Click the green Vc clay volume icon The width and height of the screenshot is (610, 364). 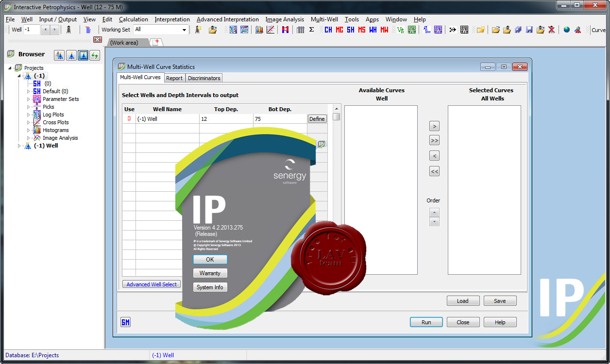click(401, 30)
